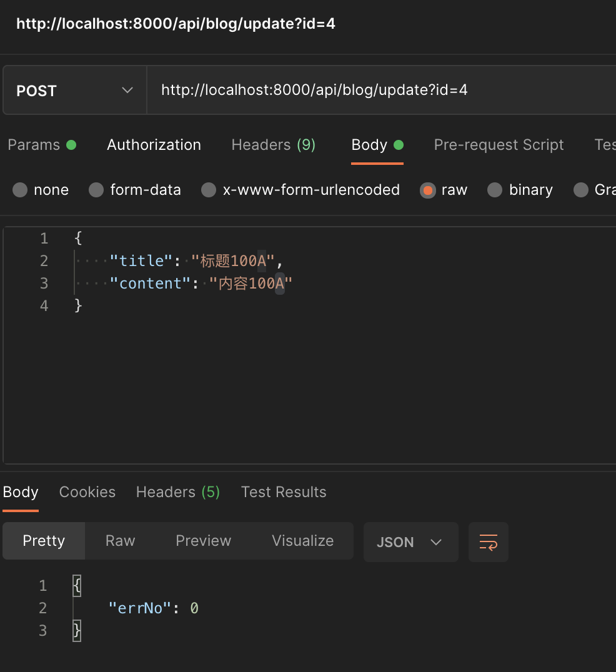
Task: Switch to the Params tab
Action: [x=34, y=145]
